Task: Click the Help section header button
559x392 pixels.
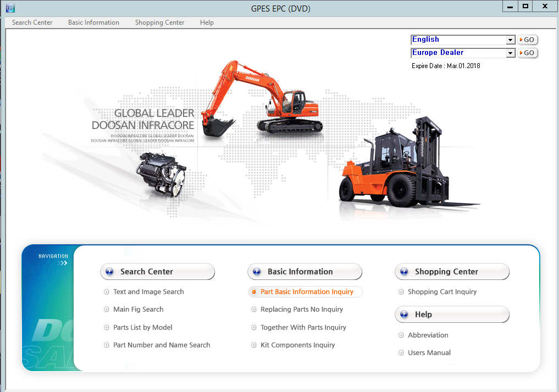Action: pos(452,315)
